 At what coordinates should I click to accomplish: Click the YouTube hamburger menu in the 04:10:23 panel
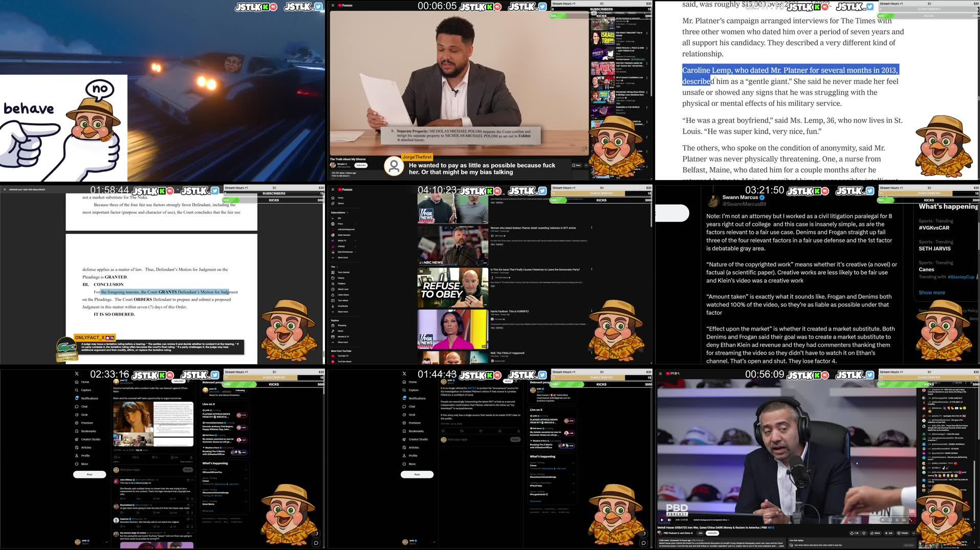pyautogui.click(x=333, y=189)
